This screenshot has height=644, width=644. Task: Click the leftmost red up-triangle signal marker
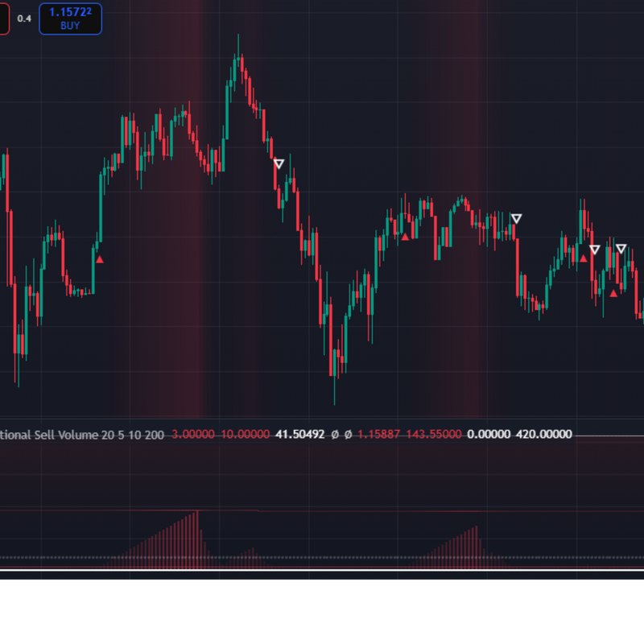[x=100, y=259]
